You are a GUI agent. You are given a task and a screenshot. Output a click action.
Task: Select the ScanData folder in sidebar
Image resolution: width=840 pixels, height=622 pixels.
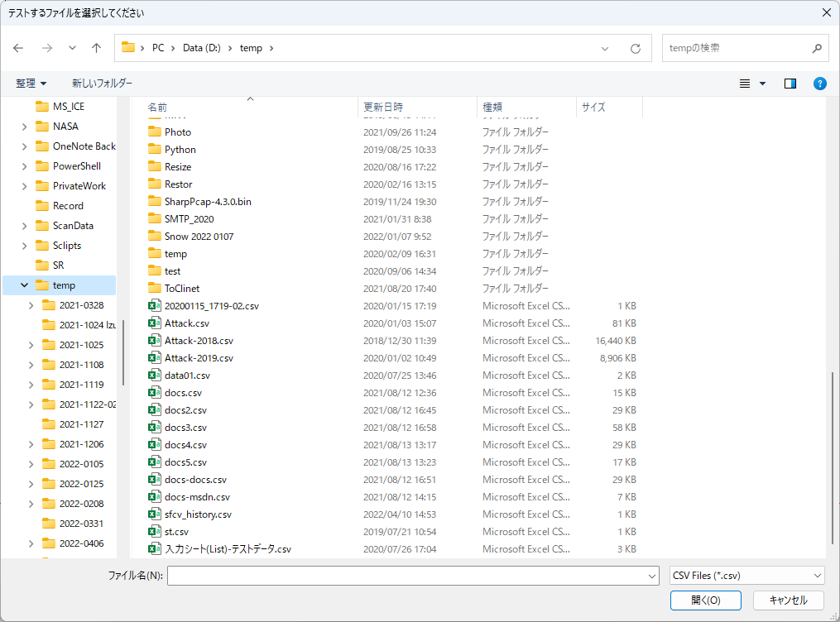coord(73,226)
